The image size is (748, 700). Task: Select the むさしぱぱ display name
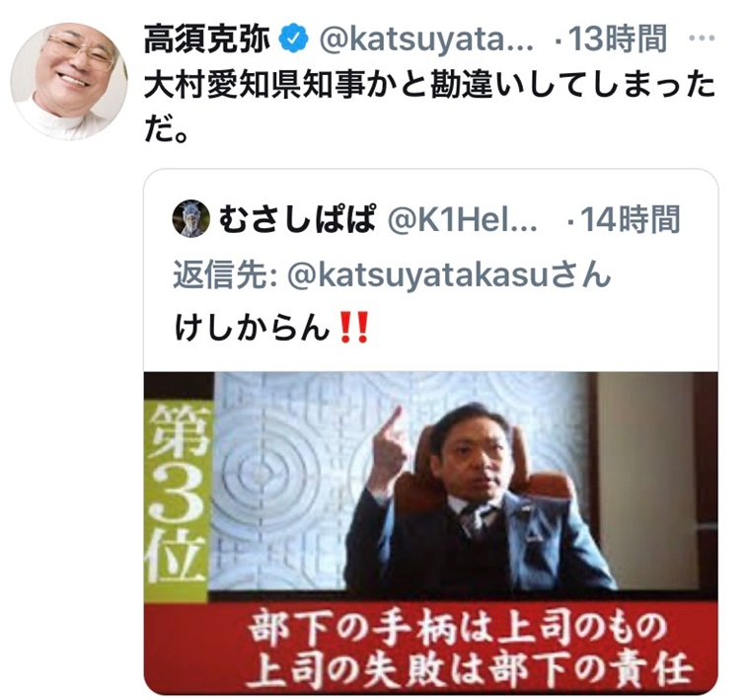[x=297, y=219]
